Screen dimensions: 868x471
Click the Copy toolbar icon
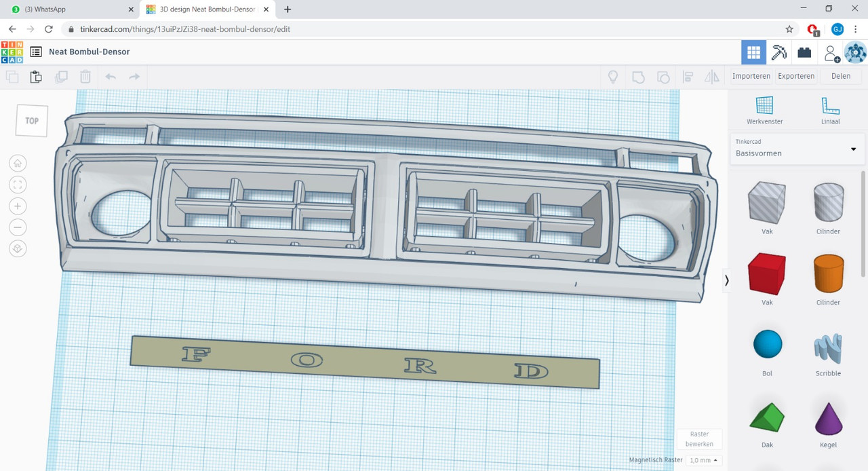[12, 77]
